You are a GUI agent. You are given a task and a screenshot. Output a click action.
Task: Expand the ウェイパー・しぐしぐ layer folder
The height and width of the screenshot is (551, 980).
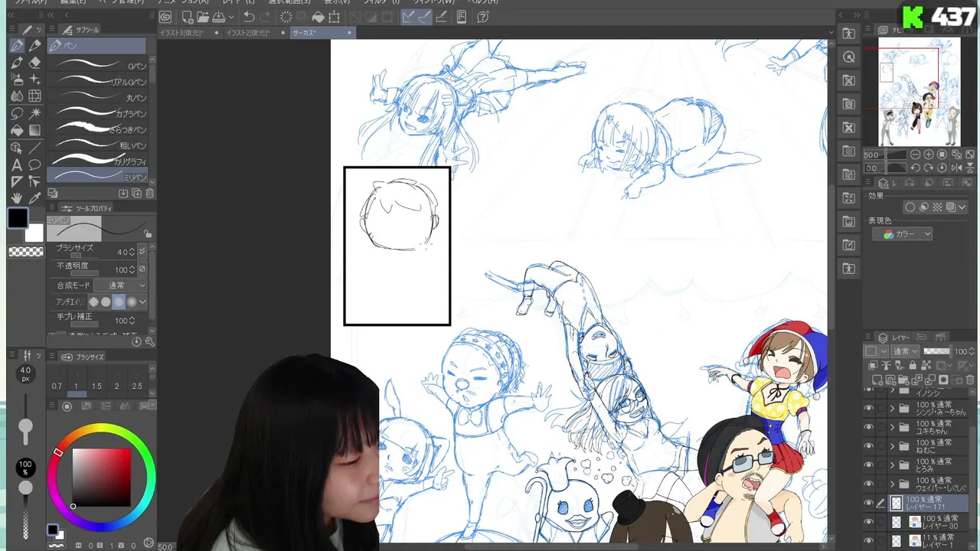[x=892, y=484]
